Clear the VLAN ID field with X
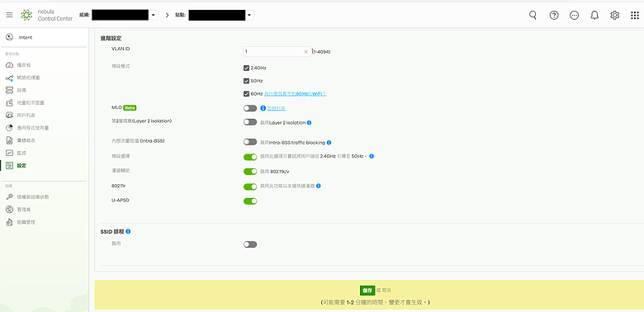The height and width of the screenshot is (312, 644). [305, 52]
